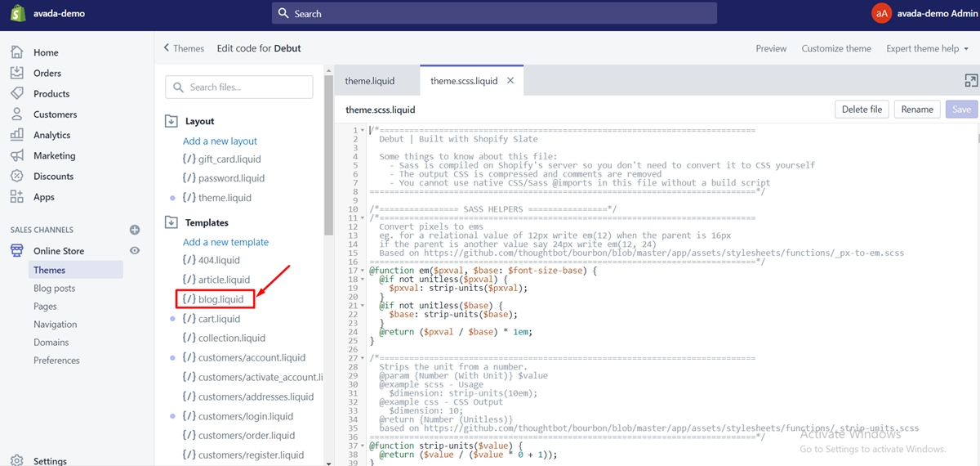Expand the code editor to fullscreen
This screenshot has width=980, height=466.
coord(971,80)
